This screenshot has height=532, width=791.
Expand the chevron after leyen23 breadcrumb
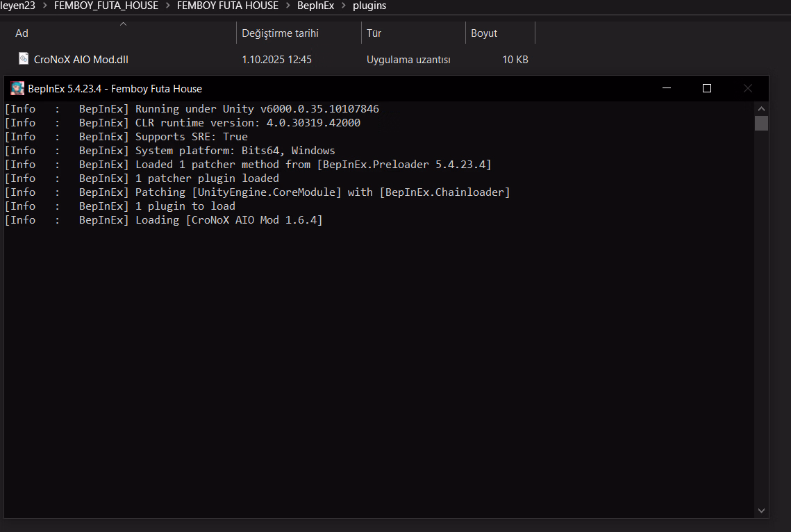pyautogui.click(x=44, y=6)
